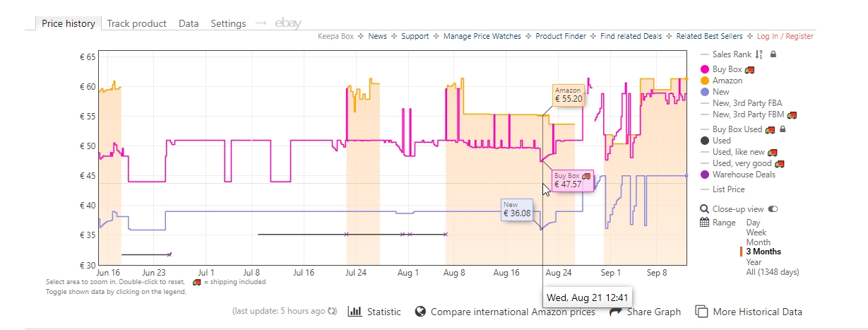
Task: Click the truck icon beside Used, very good
Action: pyautogui.click(x=780, y=163)
